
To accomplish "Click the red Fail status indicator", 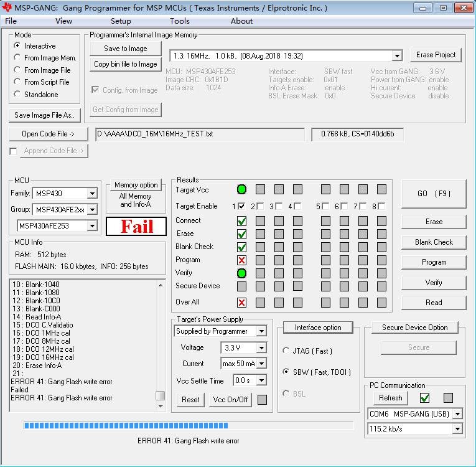I will pos(136,226).
